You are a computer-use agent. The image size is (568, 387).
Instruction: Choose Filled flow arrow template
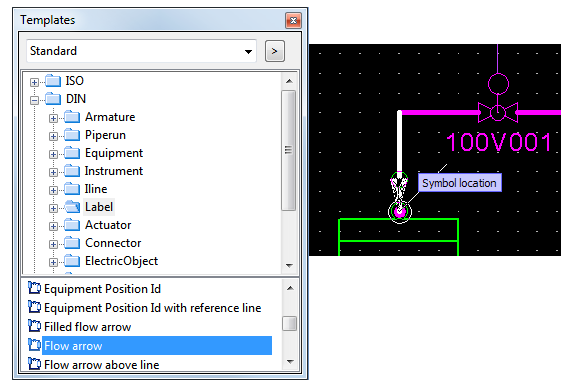pos(87,327)
